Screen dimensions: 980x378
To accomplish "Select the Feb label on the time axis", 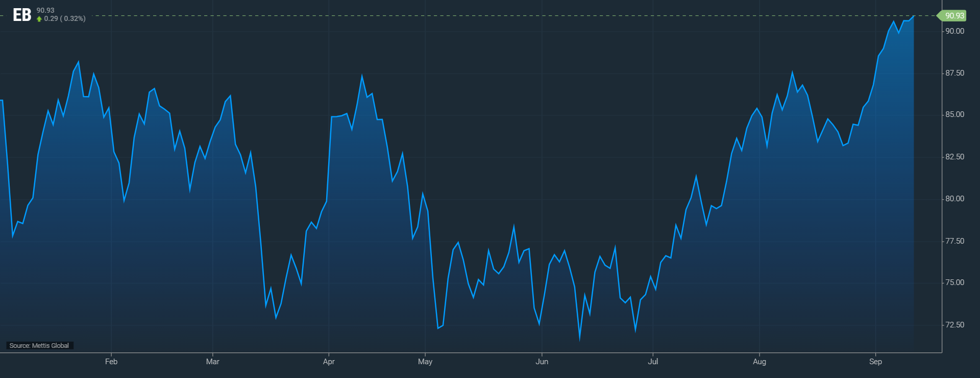I will pyautogui.click(x=111, y=362).
